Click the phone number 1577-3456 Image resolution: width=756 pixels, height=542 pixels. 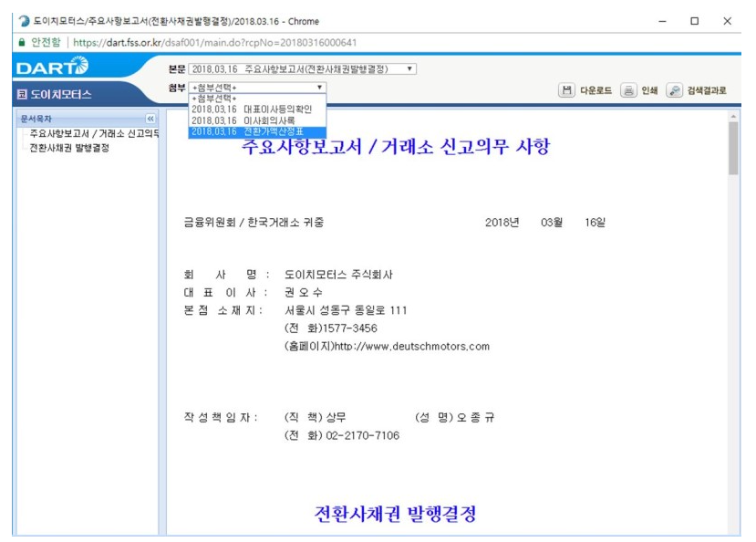click(350, 328)
